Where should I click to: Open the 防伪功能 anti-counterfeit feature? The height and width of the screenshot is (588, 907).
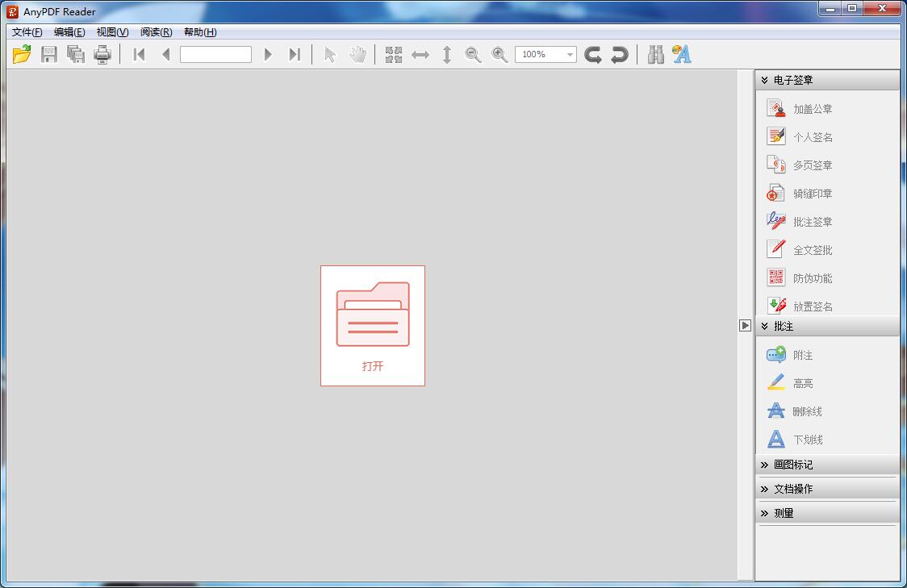[812, 277]
